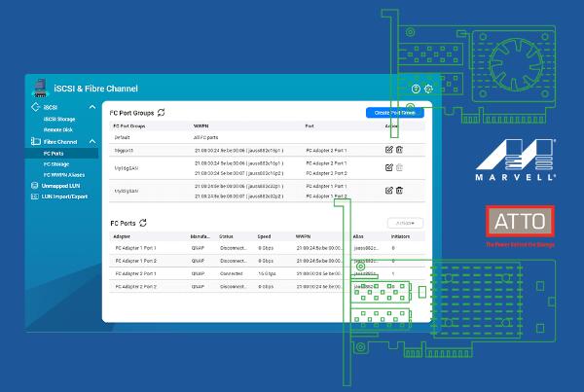The width and height of the screenshot is (584, 392).
Task: Go to FC Storage in the sidebar
Action: [x=56, y=164]
